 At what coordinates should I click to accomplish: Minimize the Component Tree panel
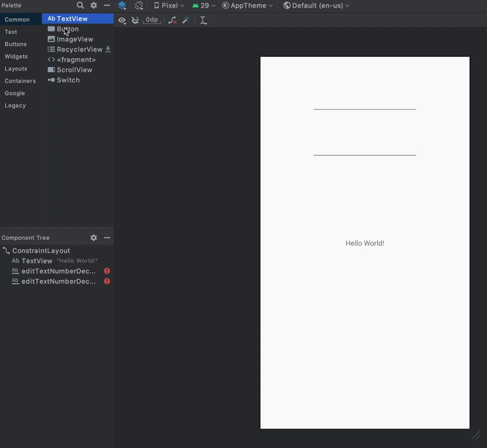pyautogui.click(x=107, y=237)
